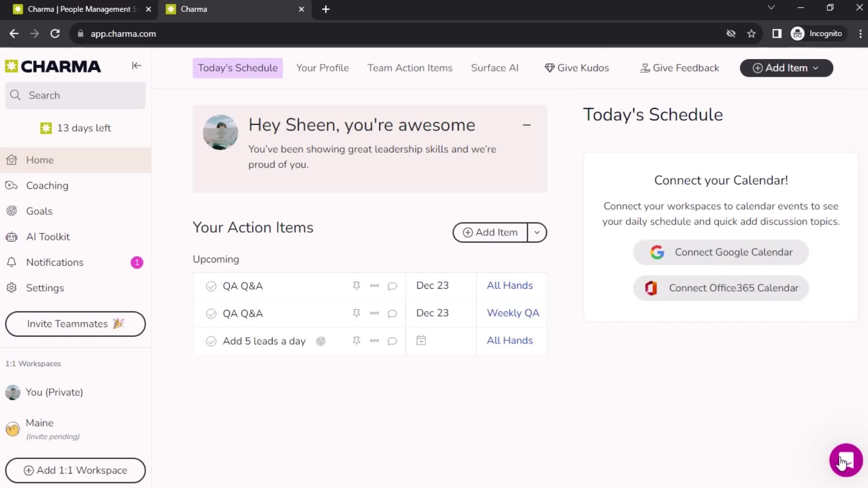Screen dimensions: 868x488
Task: Toggle the QA Q&A pin icon row two
Action: [x=356, y=312]
